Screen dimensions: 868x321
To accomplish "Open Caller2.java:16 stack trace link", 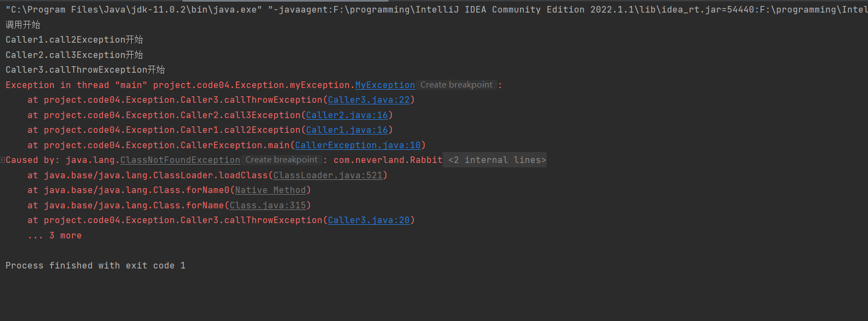I will pyautogui.click(x=347, y=115).
